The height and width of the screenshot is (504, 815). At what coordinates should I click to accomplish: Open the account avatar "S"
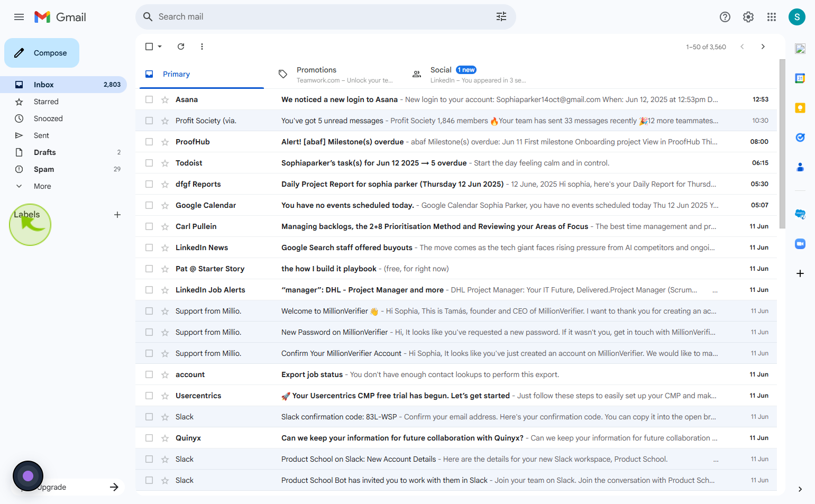[x=797, y=17]
